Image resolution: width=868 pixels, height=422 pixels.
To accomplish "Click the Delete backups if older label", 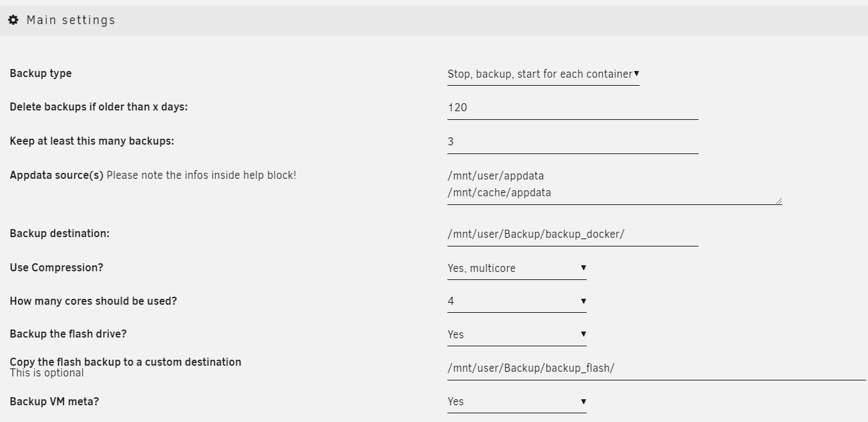I will pyautogui.click(x=98, y=107).
